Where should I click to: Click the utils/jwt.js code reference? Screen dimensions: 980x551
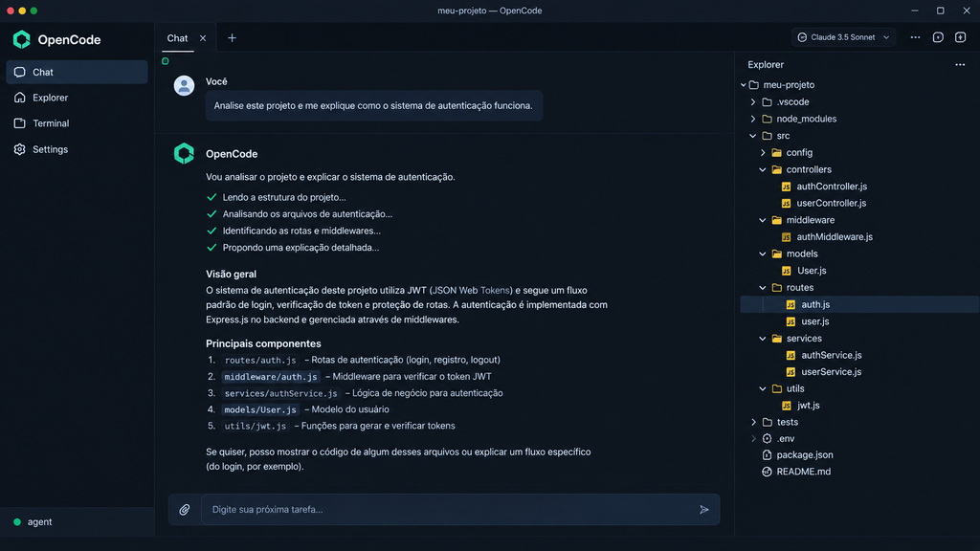click(x=255, y=426)
